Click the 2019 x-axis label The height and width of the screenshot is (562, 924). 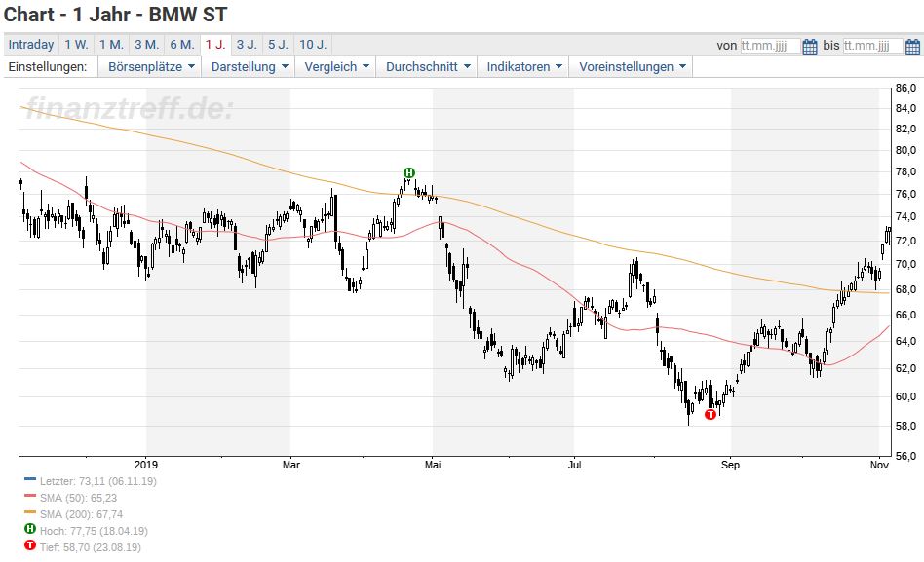(x=146, y=465)
